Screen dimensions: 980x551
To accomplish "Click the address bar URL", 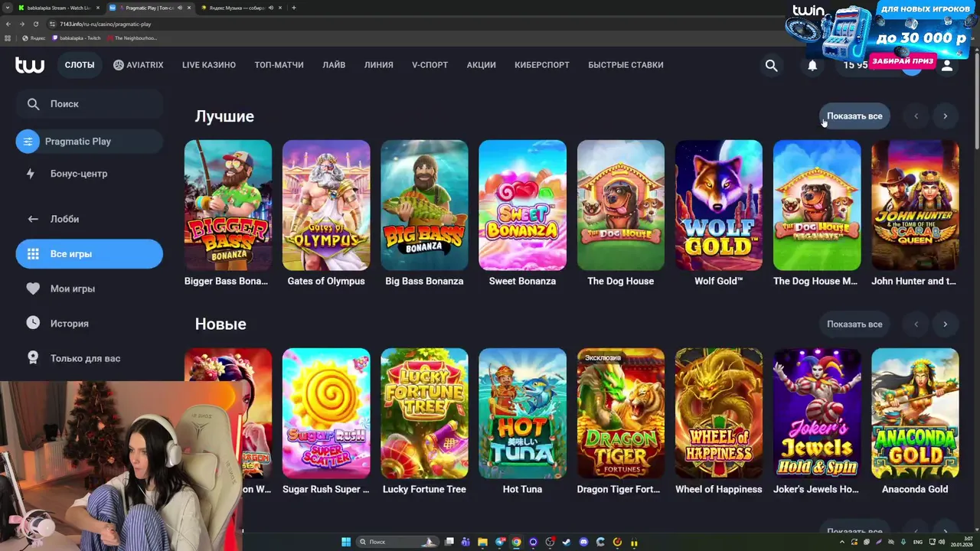I will pyautogui.click(x=106, y=24).
